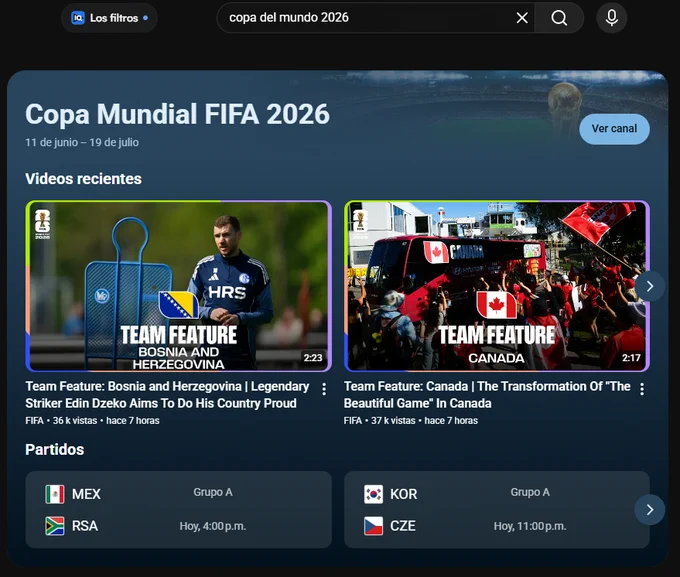This screenshot has height=577, width=680.
Task: Start voice search with the microphone icon
Action: [x=611, y=18]
